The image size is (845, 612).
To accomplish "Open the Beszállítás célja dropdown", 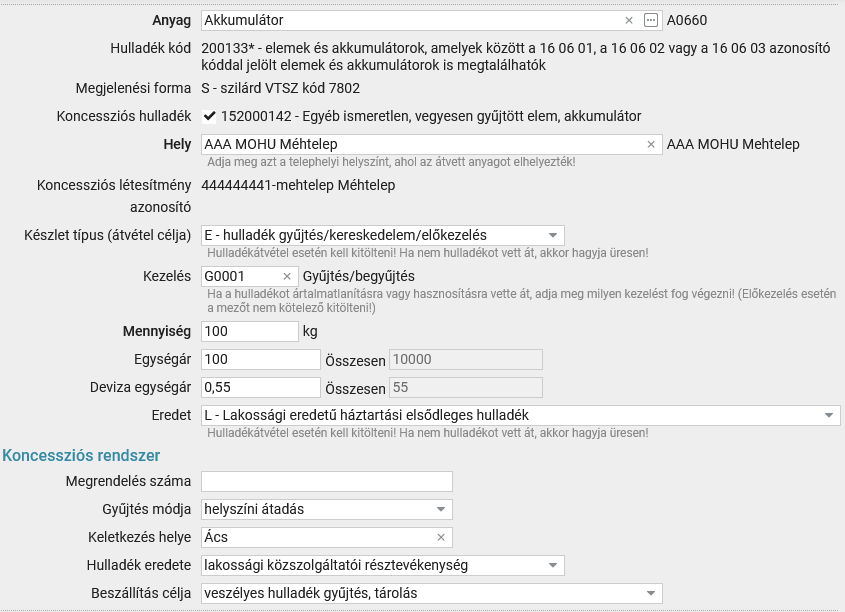I will click(x=432, y=593).
